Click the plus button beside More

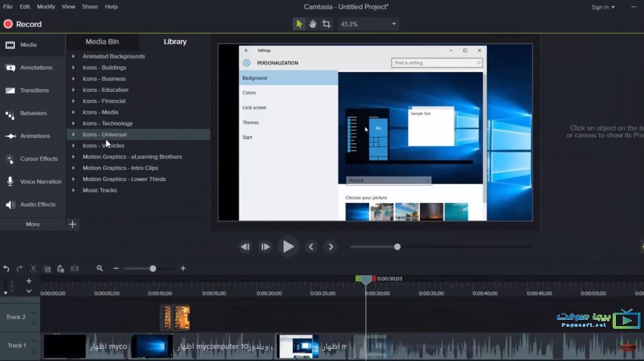coord(73,224)
